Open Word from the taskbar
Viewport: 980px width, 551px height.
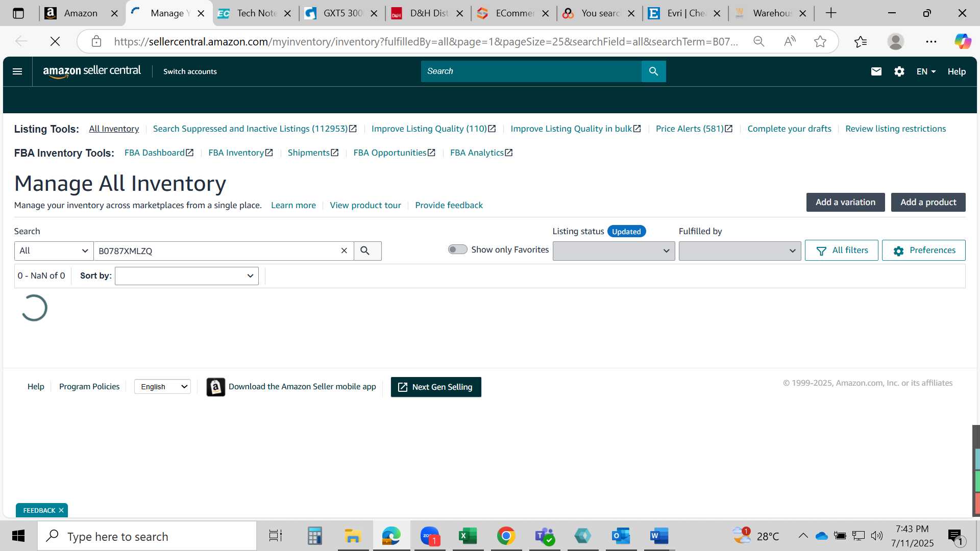659,536
